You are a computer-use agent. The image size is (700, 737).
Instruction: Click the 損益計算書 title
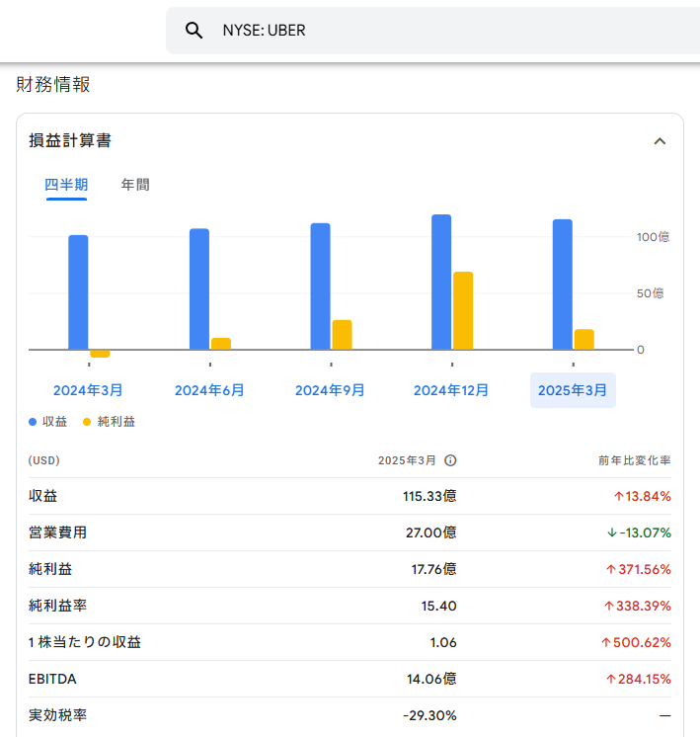pos(70,140)
